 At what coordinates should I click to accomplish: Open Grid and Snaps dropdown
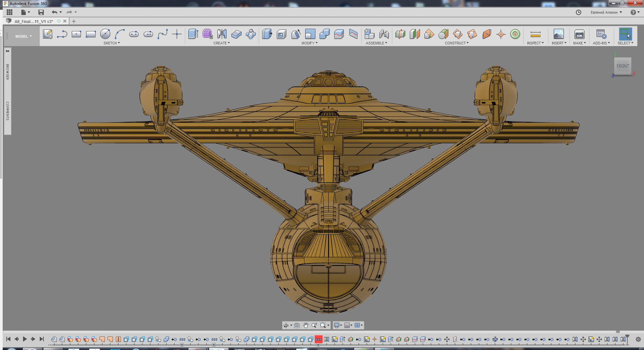tap(348, 325)
